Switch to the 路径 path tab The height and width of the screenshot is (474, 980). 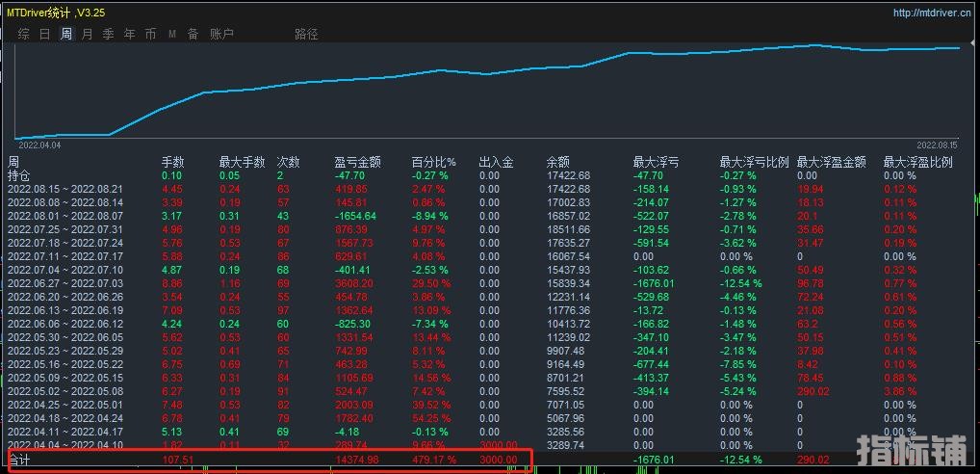point(306,35)
